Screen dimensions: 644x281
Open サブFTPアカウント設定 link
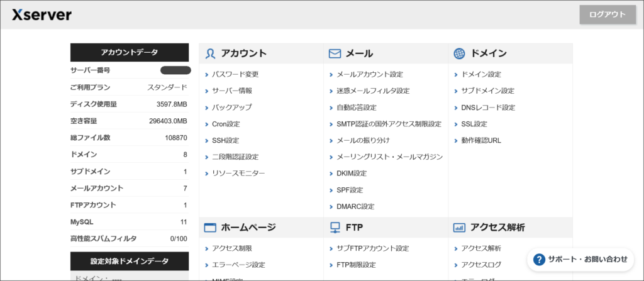click(372, 248)
